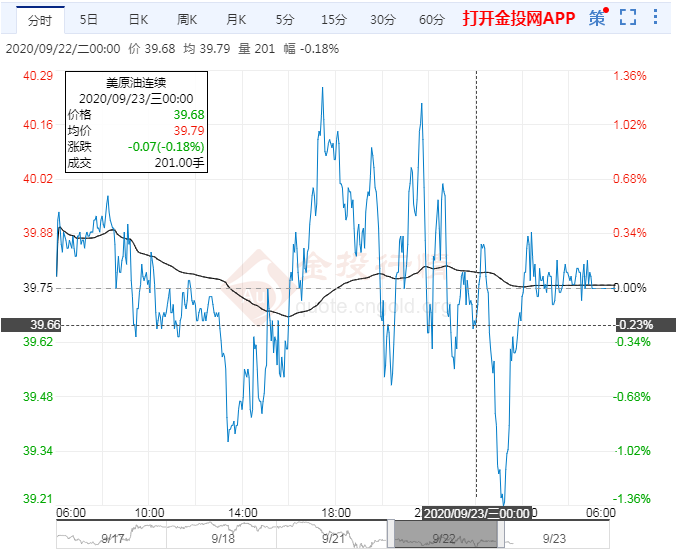Viewport: 677px width, 549px height.
Task: Show the 月K monthly candlestick chart
Action: tap(236, 19)
